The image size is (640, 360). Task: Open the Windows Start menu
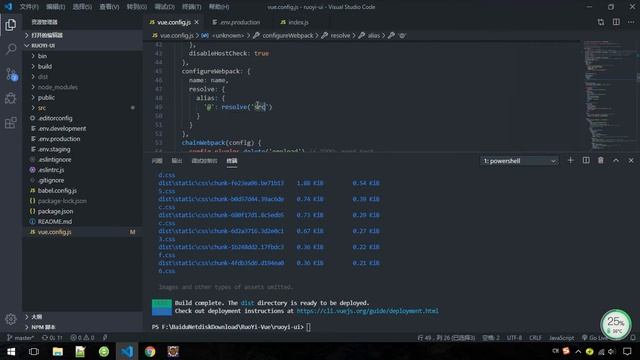point(11,351)
